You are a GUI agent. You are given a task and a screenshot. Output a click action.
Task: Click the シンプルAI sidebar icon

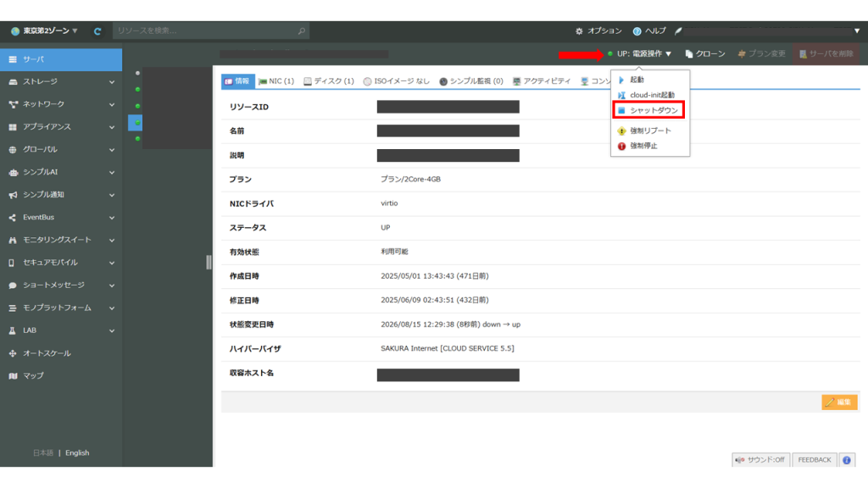(x=13, y=173)
